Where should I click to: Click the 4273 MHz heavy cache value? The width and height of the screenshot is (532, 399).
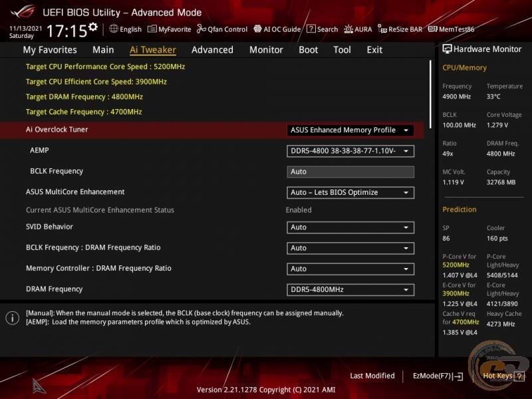[501, 324]
